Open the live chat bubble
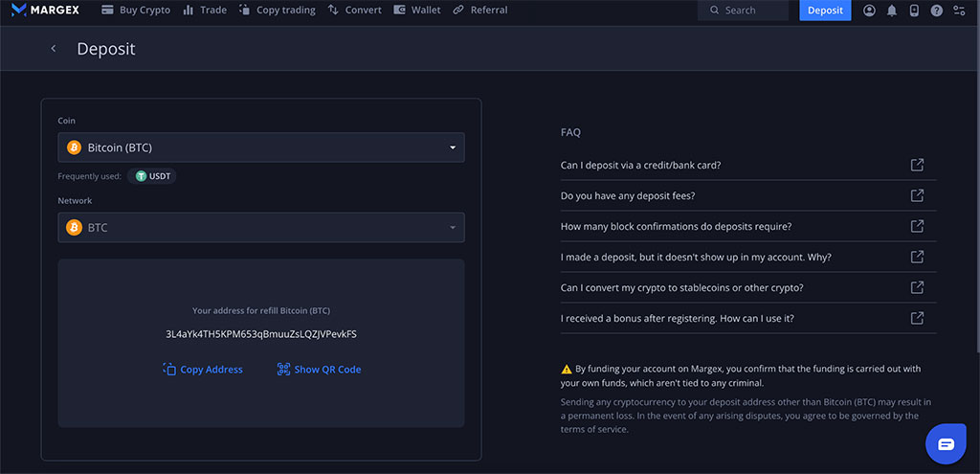The width and height of the screenshot is (980, 474). [x=946, y=444]
